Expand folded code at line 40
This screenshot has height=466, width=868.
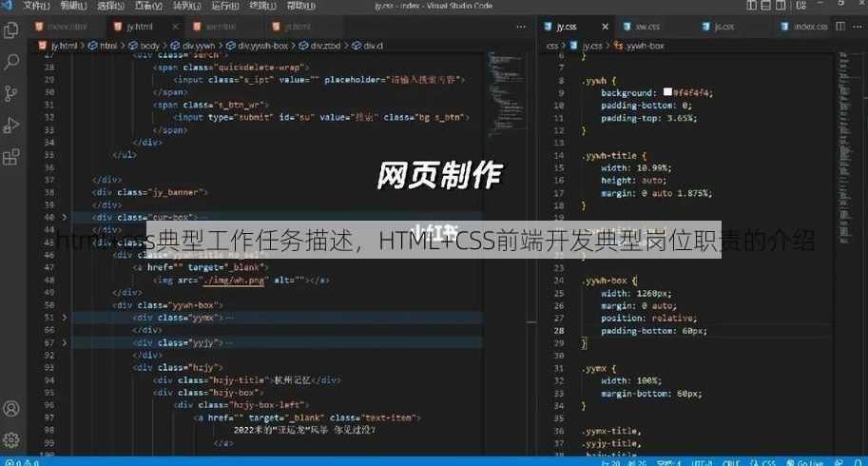65,218
